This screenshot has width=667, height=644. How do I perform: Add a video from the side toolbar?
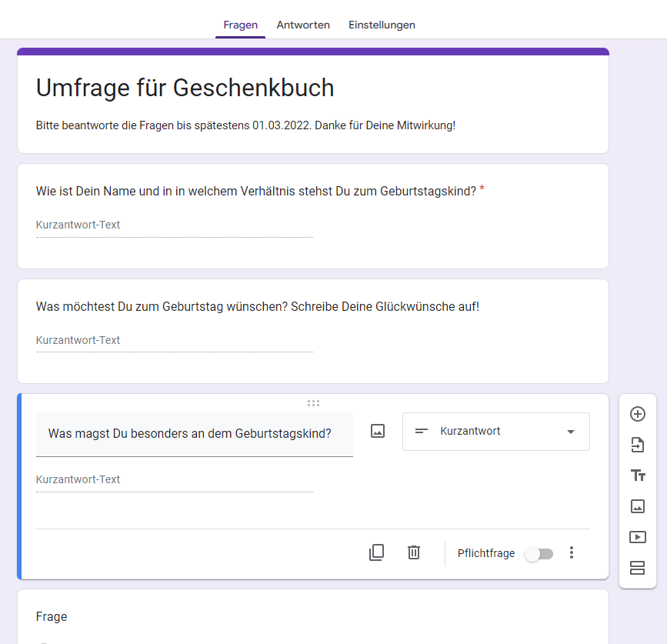(638, 537)
